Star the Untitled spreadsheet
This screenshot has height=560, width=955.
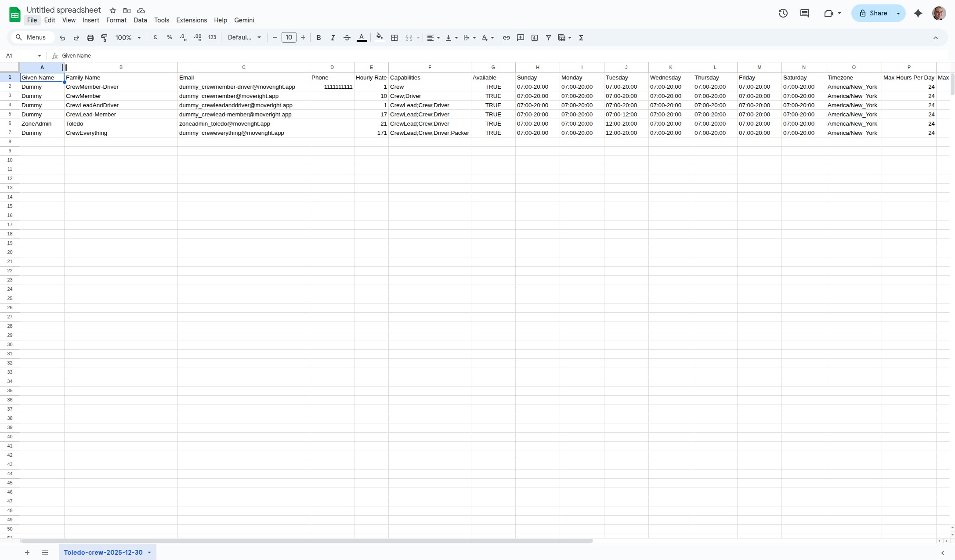[x=113, y=11]
